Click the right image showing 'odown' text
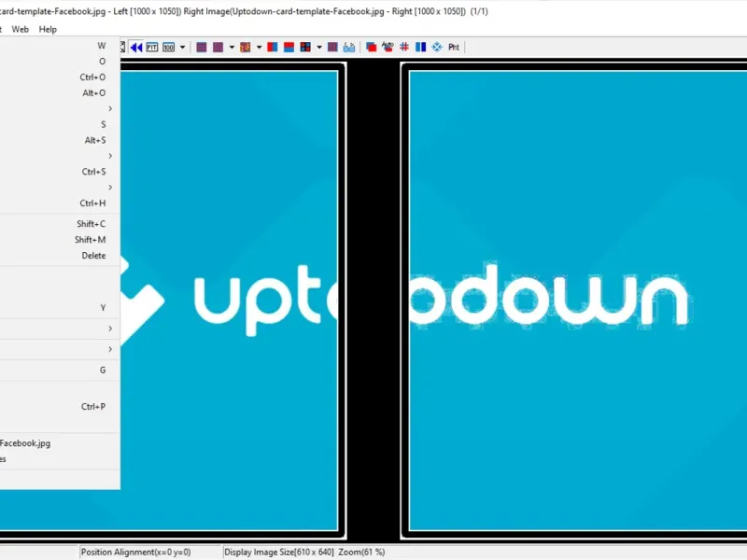747x560 pixels. click(x=577, y=301)
